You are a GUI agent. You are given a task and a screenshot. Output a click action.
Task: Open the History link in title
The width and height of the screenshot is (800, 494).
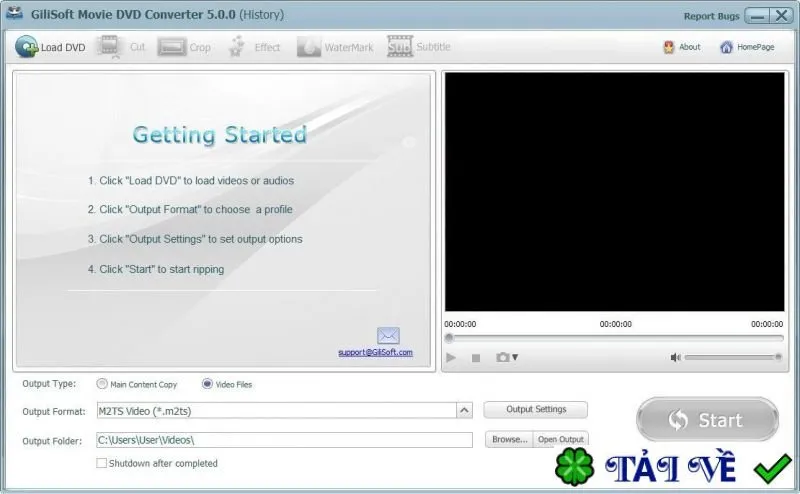click(261, 14)
